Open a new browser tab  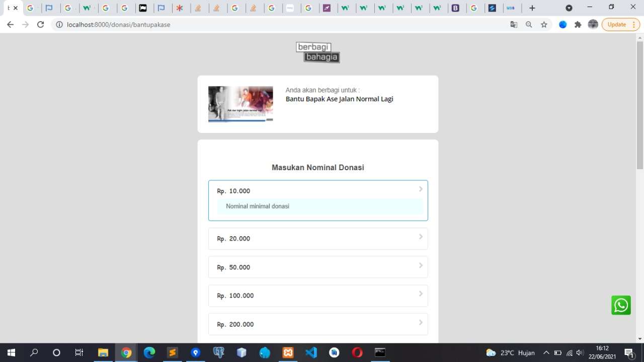point(532,8)
